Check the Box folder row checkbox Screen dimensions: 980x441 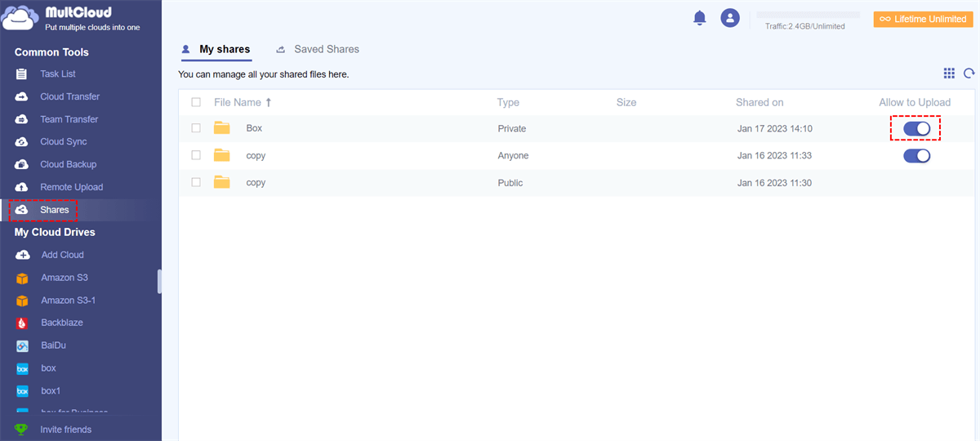pos(196,128)
